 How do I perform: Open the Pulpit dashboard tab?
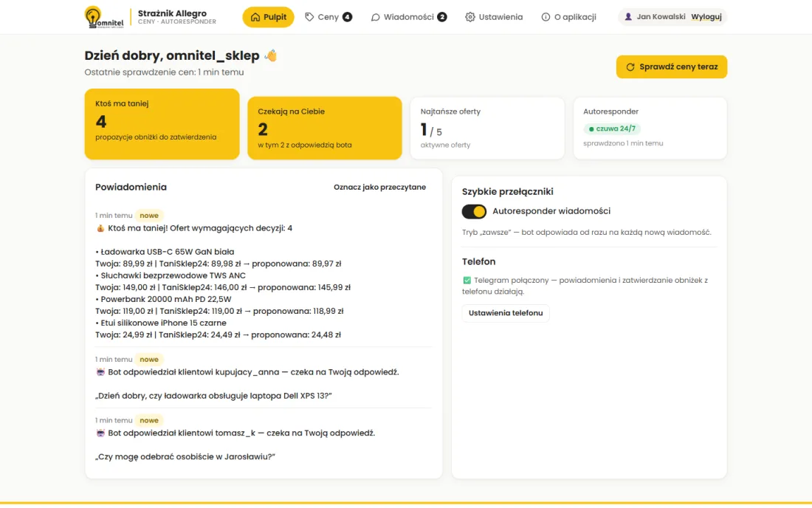pos(268,17)
